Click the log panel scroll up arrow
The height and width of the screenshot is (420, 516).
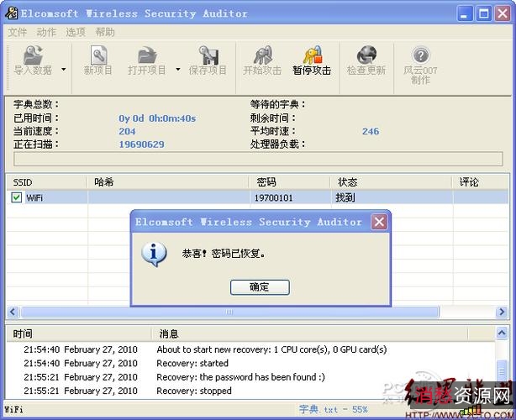click(502, 333)
